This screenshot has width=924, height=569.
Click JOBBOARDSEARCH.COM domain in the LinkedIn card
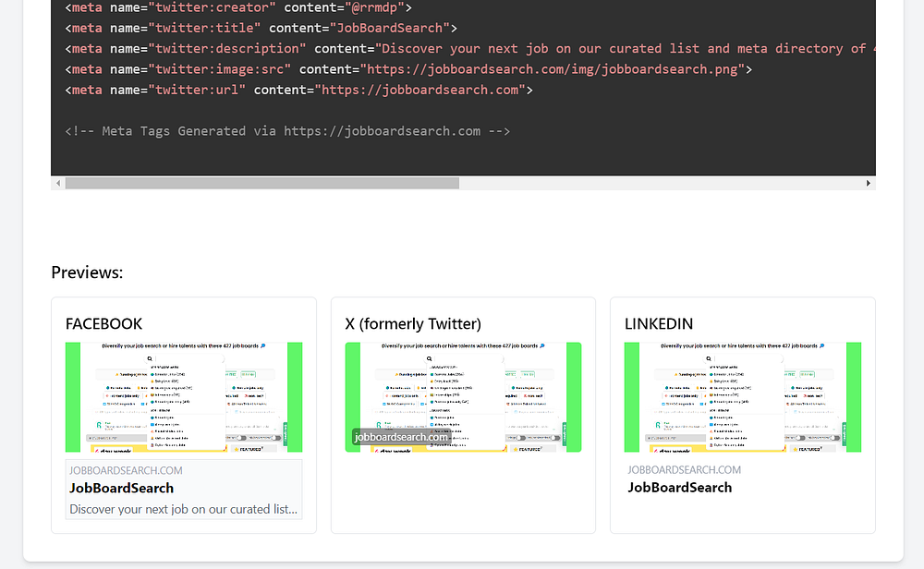[x=684, y=470]
